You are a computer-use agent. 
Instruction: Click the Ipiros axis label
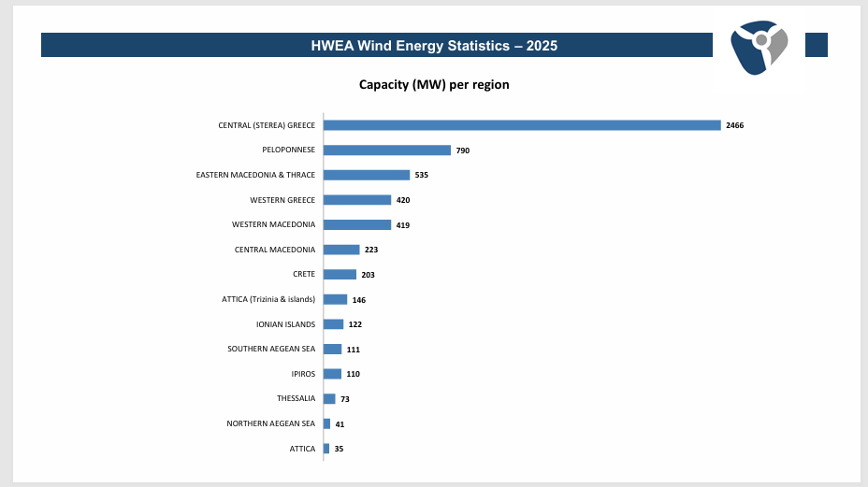pyautogui.click(x=303, y=374)
